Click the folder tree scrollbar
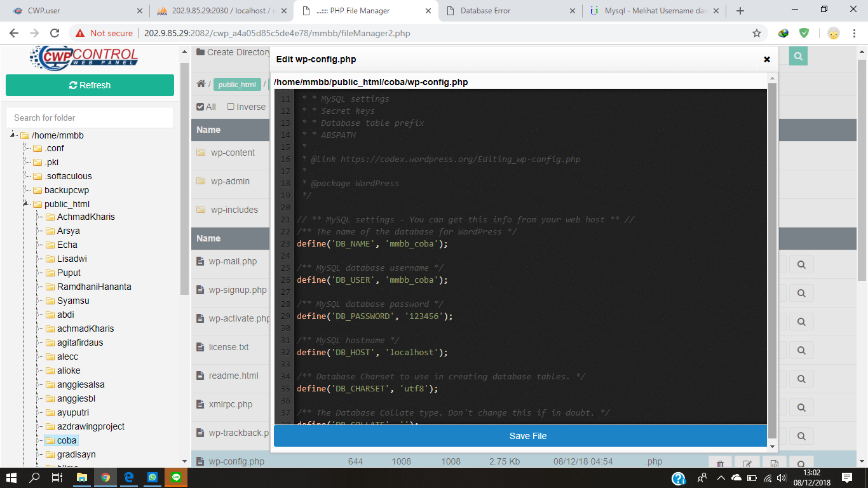This screenshot has height=488, width=868. click(185, 178)
